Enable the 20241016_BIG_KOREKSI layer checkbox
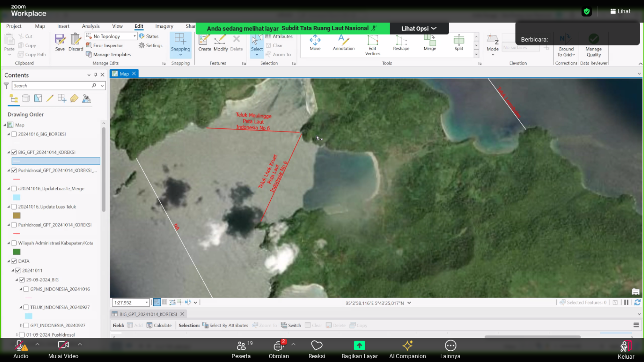Screen dimensions: 644x362 pos(14,134)
